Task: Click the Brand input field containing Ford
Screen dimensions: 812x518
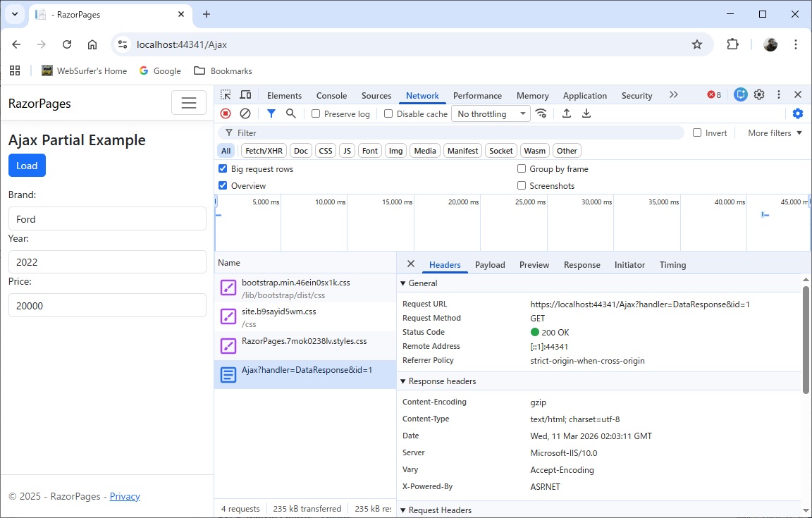Action: pyautogui.click(x=107, y=219)
